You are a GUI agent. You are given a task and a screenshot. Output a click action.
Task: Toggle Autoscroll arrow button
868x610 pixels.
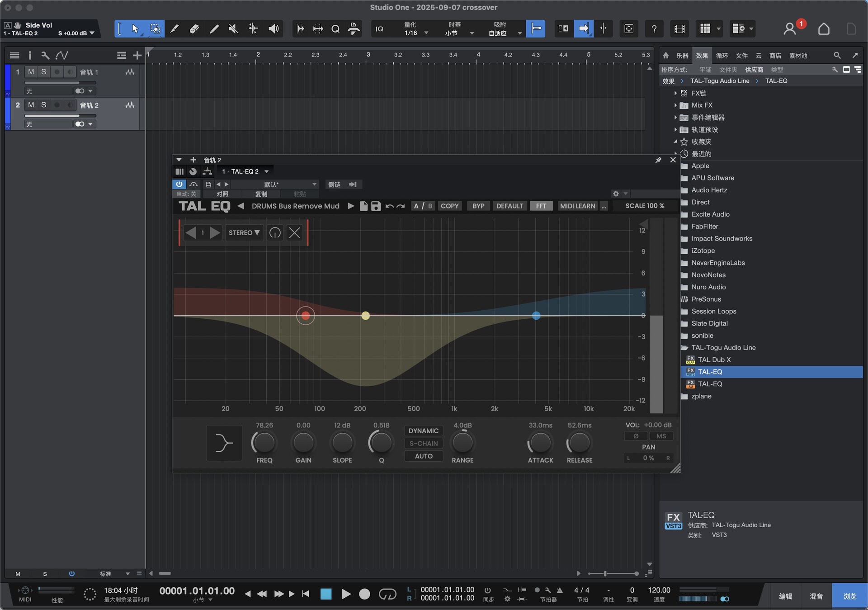coord(584,29)
